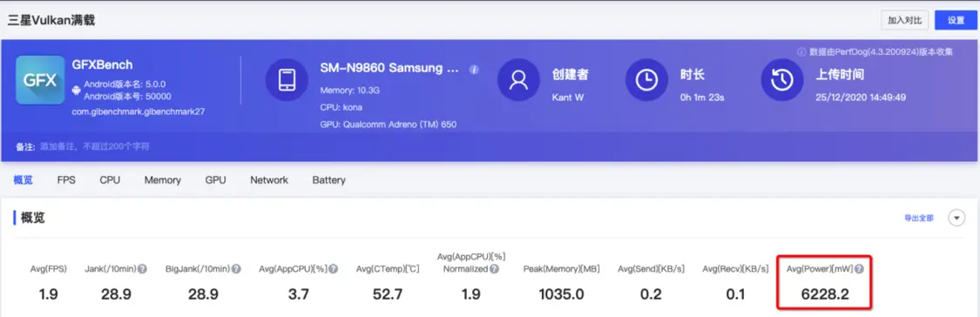Open help icon next to Avg(Power)[mW]
Viewport: 980px width, 317px height.
pyautogui.click(x=859, y=269)
